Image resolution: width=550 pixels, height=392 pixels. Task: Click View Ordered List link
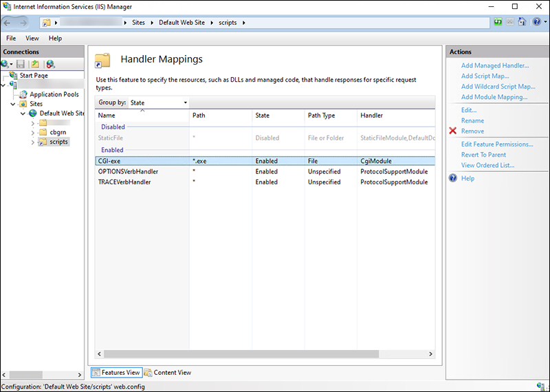pyautogui.click(x=487, y=165)
